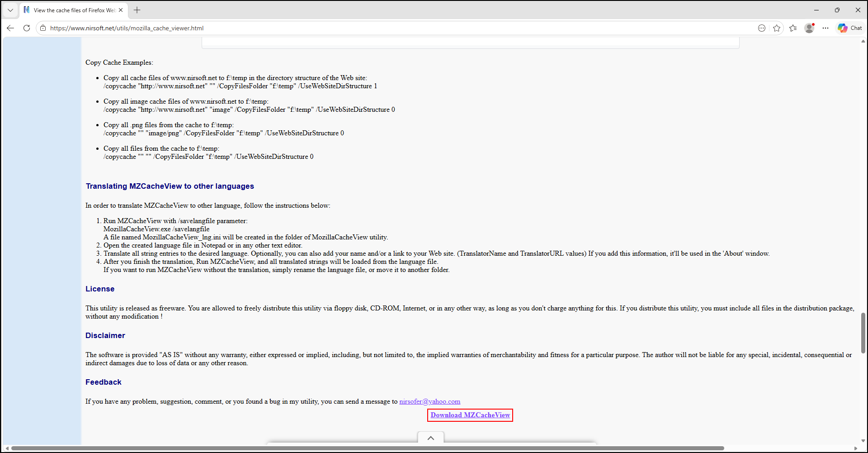868x453 pixels.
Task: Open a new browser tab
Action: (x=137, y=10)
